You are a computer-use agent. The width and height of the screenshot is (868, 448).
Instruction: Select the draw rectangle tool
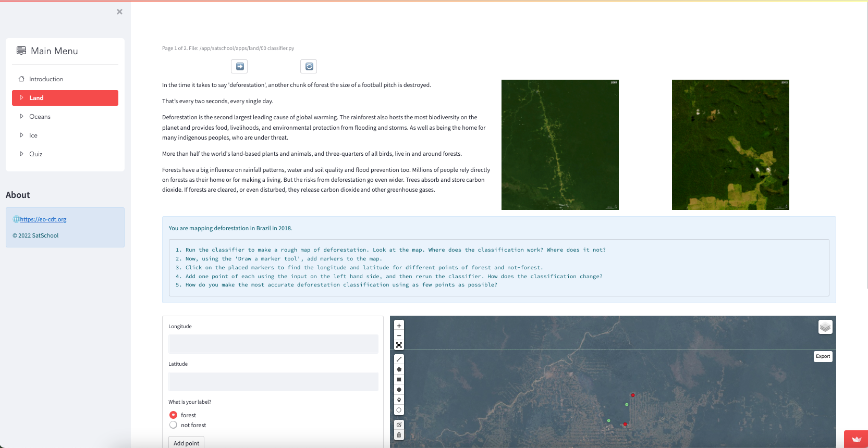pyautogui.click(x=399, y=380)
